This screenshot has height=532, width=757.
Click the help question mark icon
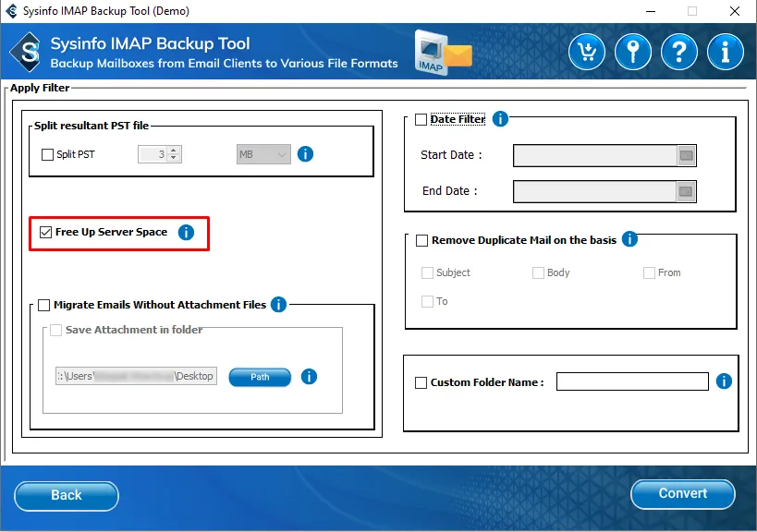679,52
